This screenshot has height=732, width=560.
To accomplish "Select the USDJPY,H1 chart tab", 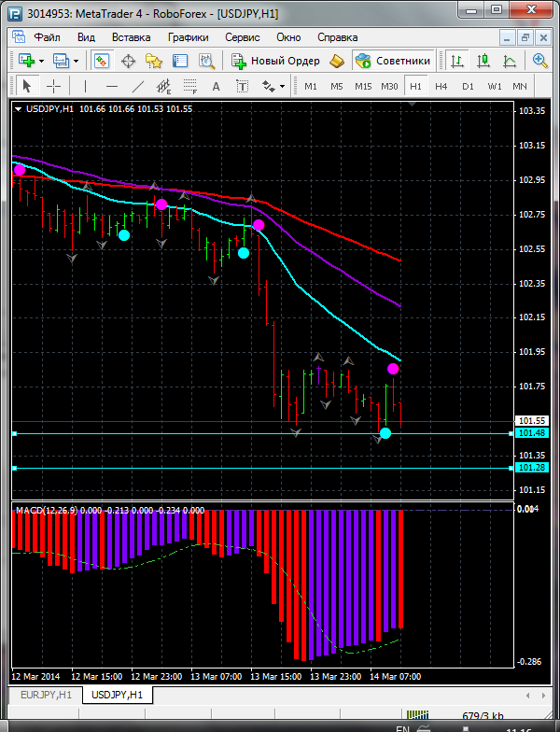I will pyautogui.click(x=118, y=695).
